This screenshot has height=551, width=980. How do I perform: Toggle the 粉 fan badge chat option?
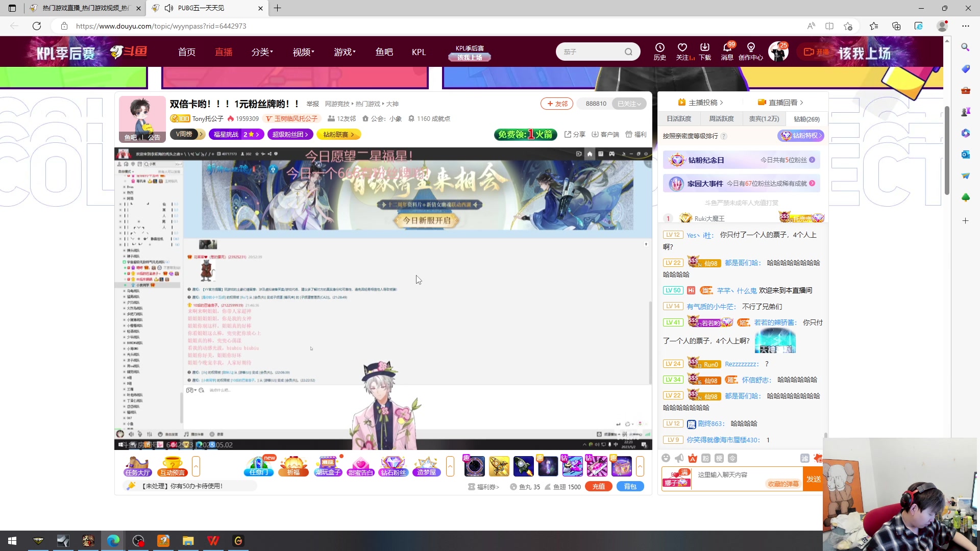[706, 458]
